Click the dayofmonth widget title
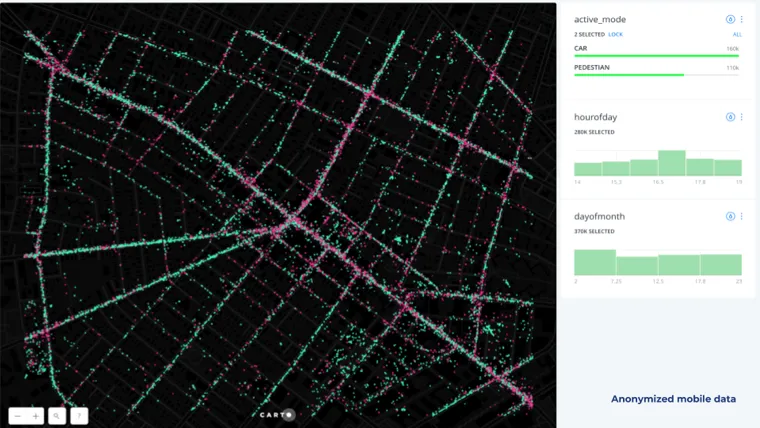 tap(599, 216)
